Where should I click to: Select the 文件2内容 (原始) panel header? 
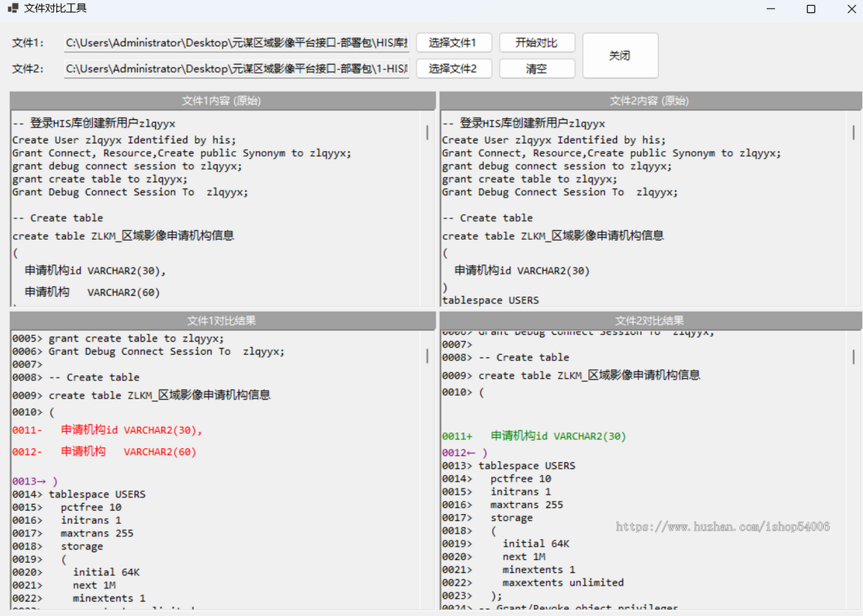tap(649, 101)
